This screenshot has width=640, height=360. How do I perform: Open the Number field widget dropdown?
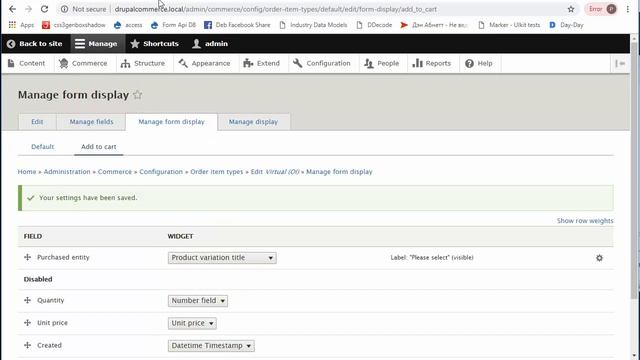[x=198, y=300]
